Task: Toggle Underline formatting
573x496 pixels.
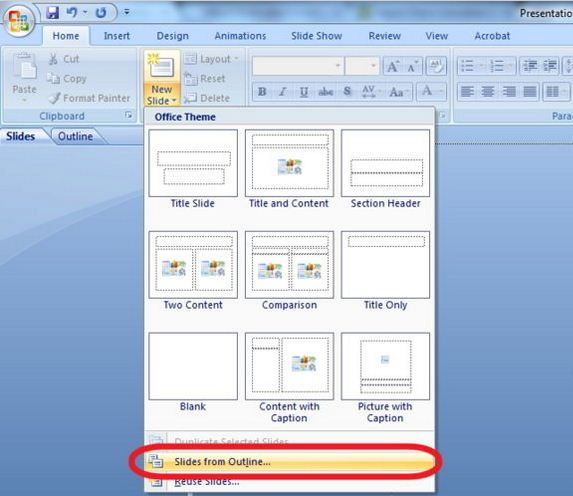Action: point(303,91)
